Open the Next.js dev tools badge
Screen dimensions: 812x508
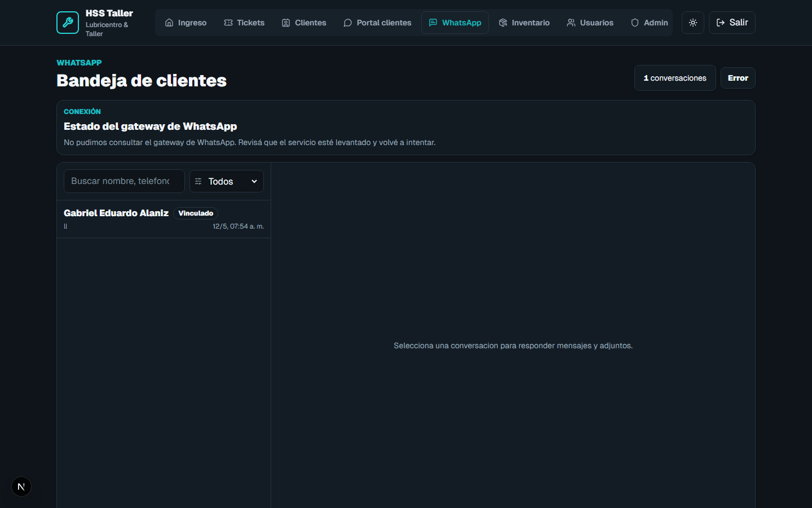tap(21, 487)
